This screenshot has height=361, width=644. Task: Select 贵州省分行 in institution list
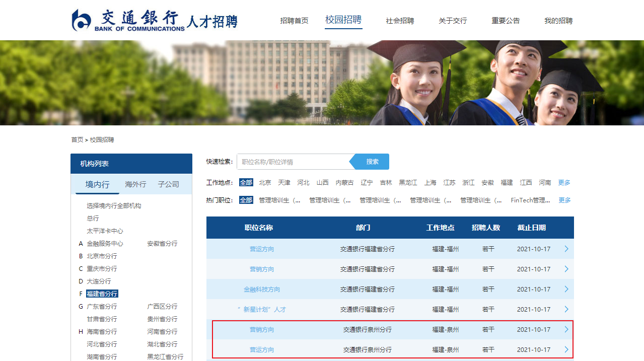click(x=162, y=319)
